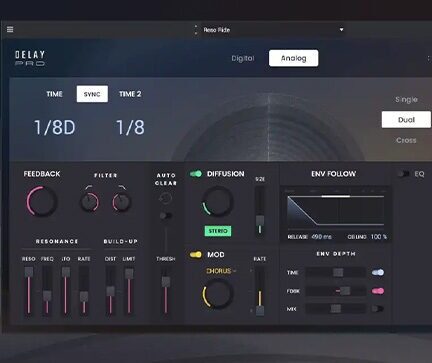Click the resonance RATE slider
This screenshot has height=363, width=432.
(x=84, y=290)
